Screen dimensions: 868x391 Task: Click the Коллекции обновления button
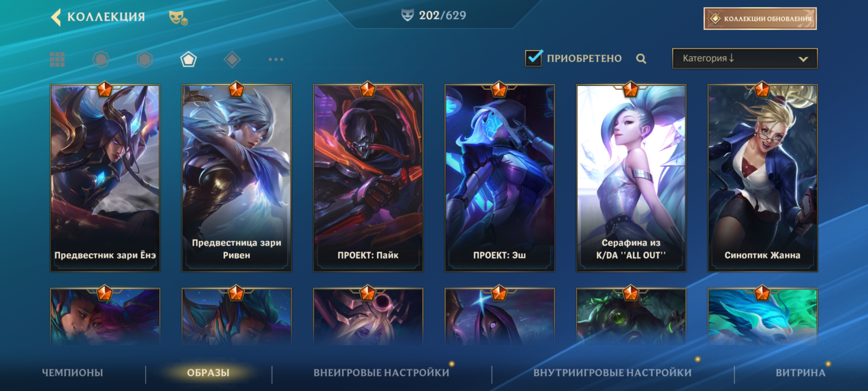click(760, 18)
